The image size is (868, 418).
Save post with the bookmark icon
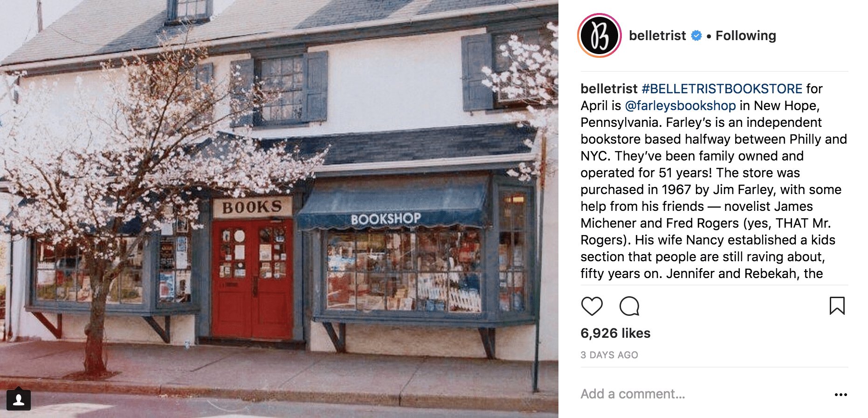click(x=837, y=306)
